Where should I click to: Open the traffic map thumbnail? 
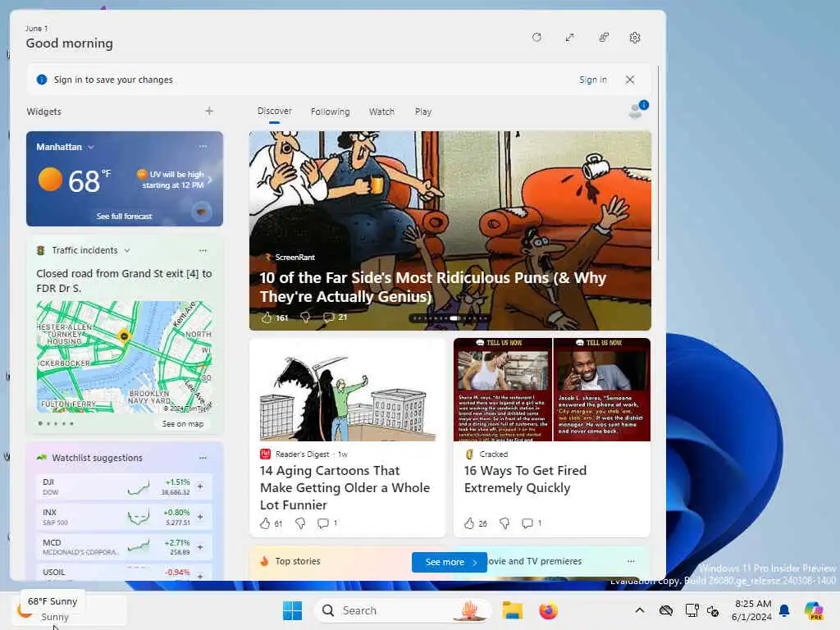(125, 357)
